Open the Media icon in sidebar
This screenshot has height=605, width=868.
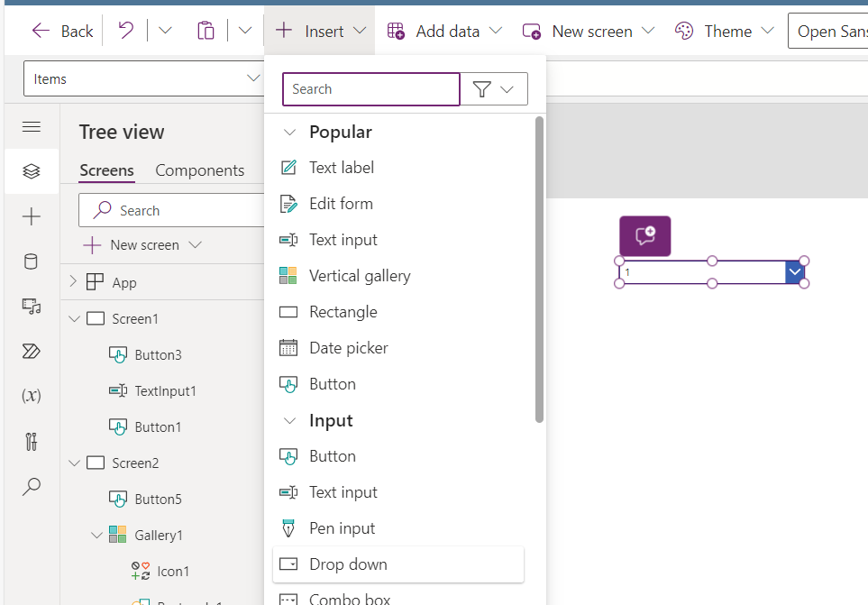pyautogui.click(x=32, y=306)
